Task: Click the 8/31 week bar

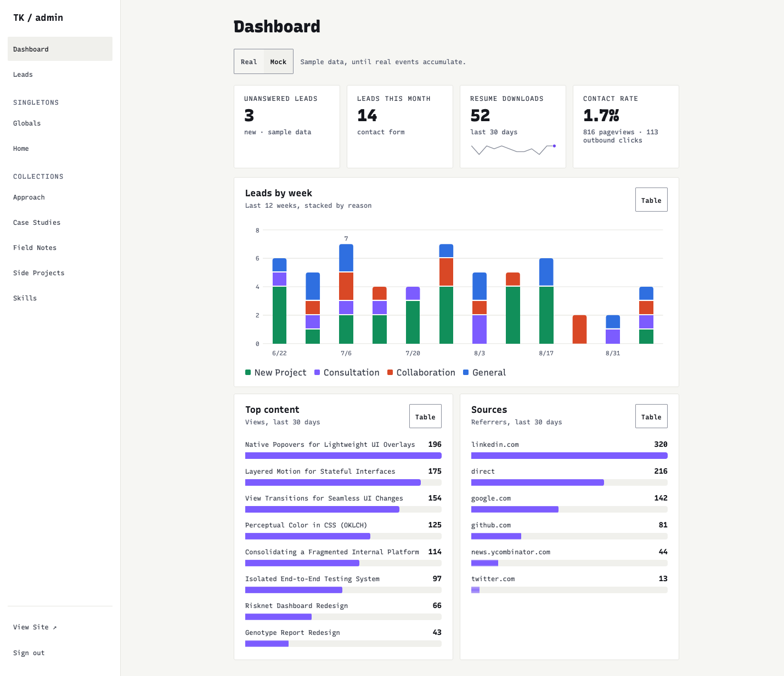Action: point(613,330)
